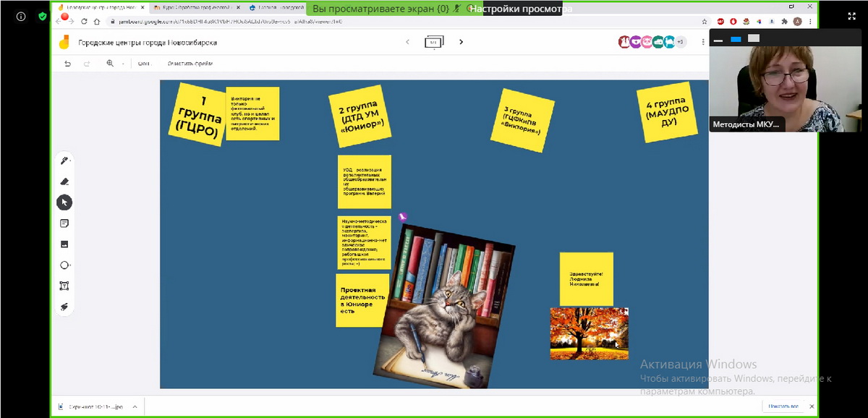
Task: Show the +5 additional collaborators
Action: coord(680,42)
